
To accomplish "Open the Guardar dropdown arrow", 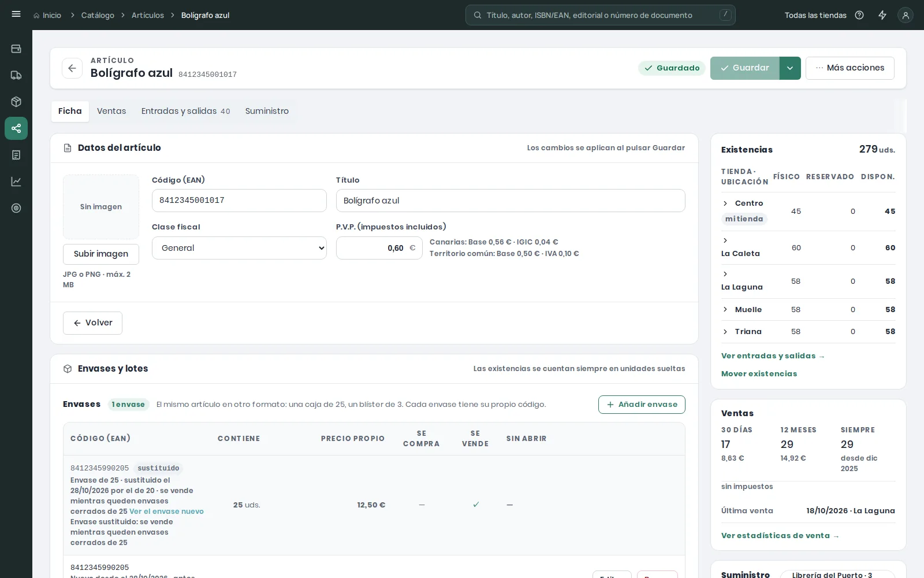I will coord(790,68).
